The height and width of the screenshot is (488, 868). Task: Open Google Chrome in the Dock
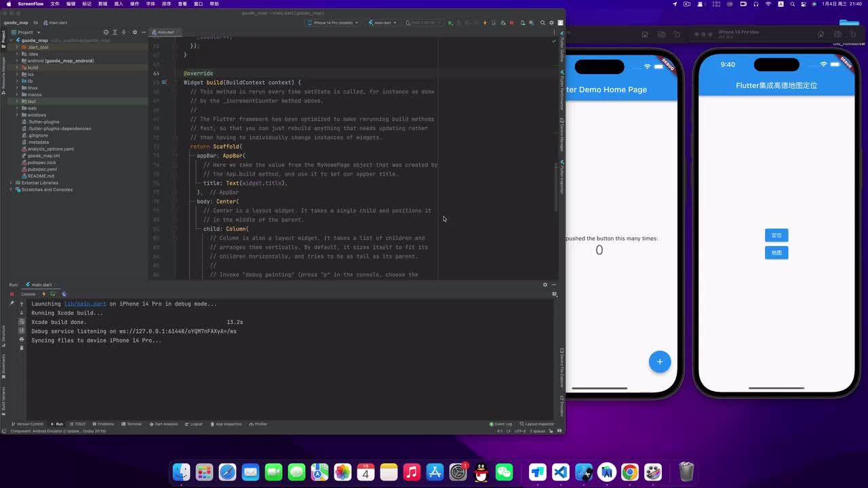click(630, 472)
